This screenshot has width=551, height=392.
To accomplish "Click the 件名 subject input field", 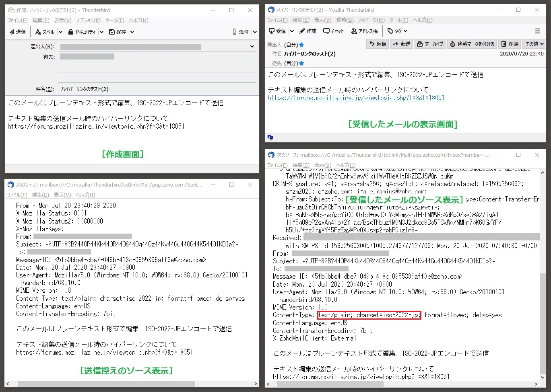I will click(x=157, y=89).
